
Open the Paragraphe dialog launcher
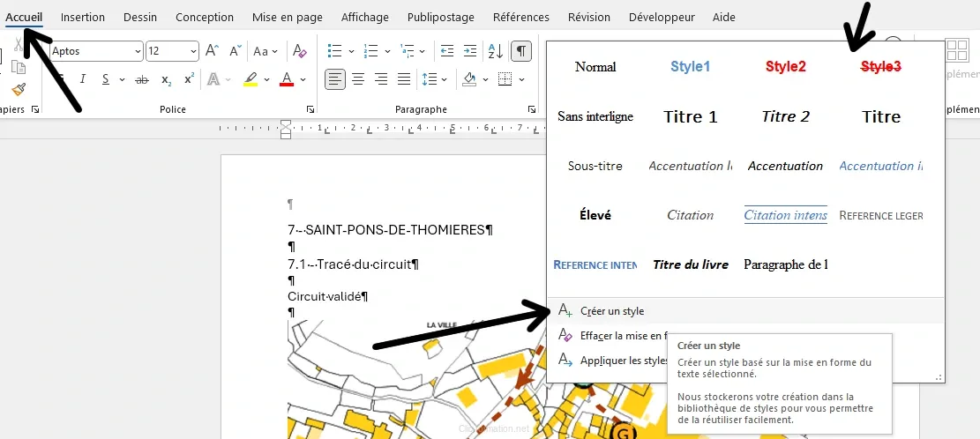click(x=531, y=109)
